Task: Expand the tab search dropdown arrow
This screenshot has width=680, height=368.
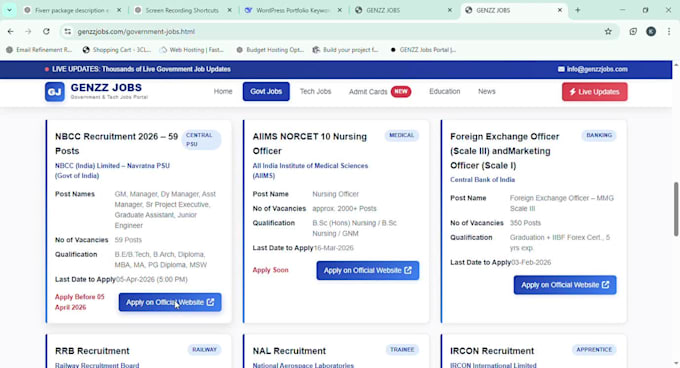Action: click(9, 10)
